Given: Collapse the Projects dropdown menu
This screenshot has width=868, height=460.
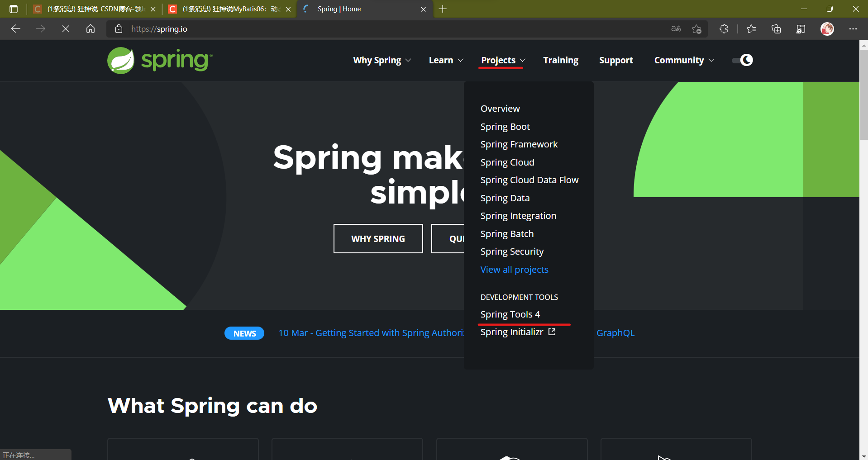Looking at the screenshot, I should tap(503, 60).
